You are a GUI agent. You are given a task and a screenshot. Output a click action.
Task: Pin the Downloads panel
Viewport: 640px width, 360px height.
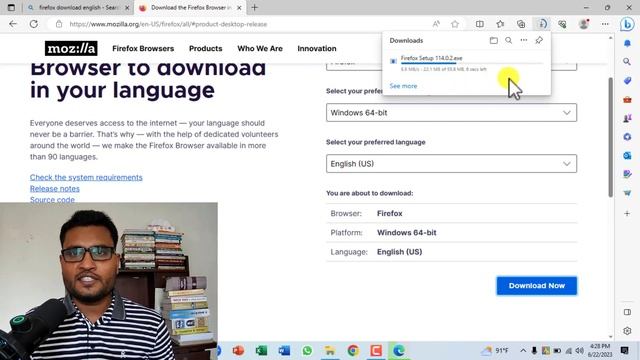point(539,40)
